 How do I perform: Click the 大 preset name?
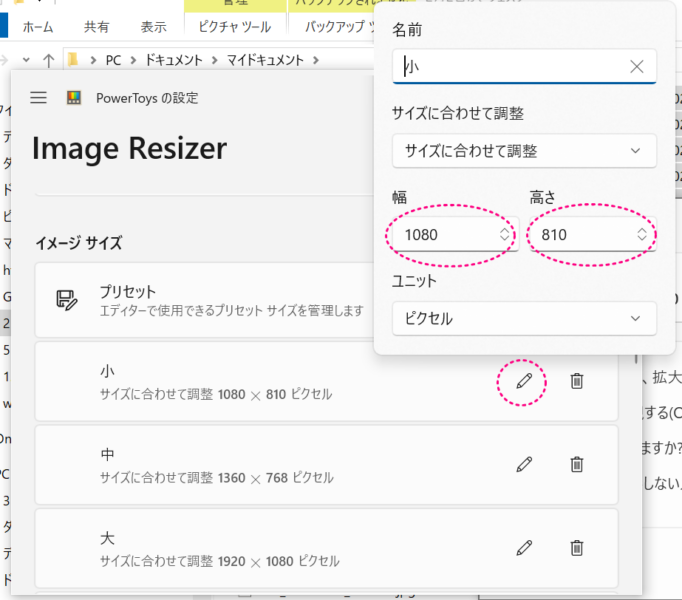click(x=107, y=538)
